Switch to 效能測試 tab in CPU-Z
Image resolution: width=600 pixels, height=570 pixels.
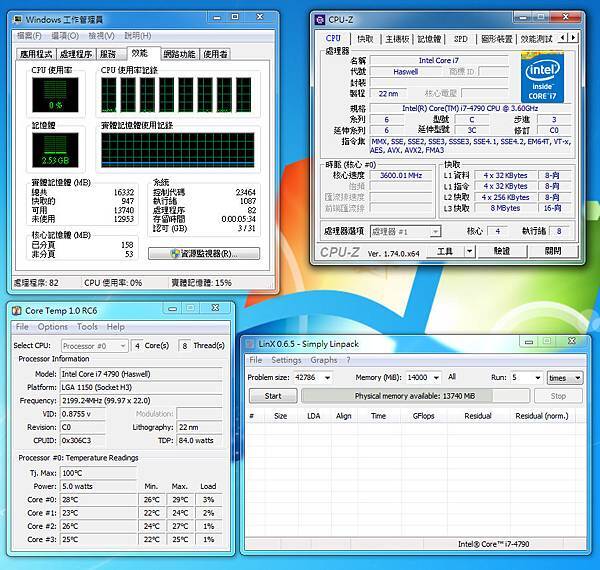coord(536,39)
